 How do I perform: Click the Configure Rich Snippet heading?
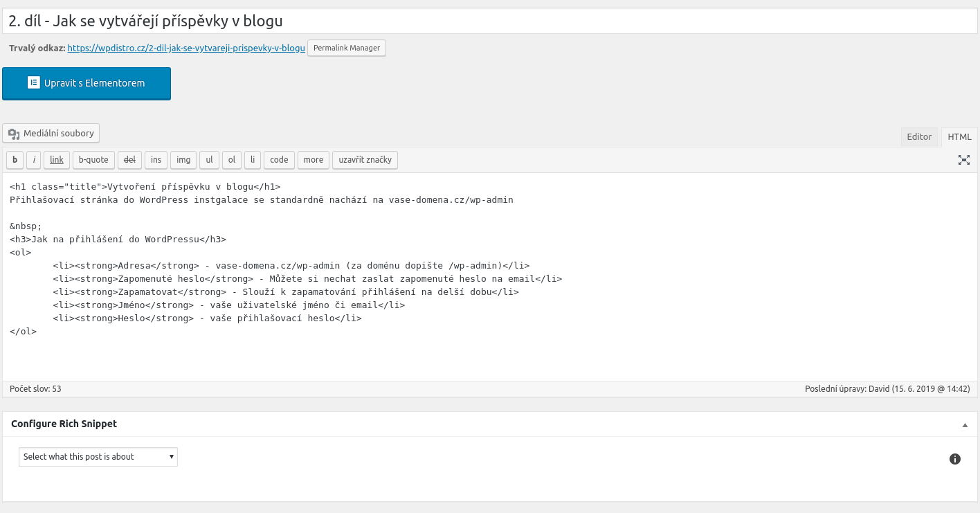click(64, 424)
